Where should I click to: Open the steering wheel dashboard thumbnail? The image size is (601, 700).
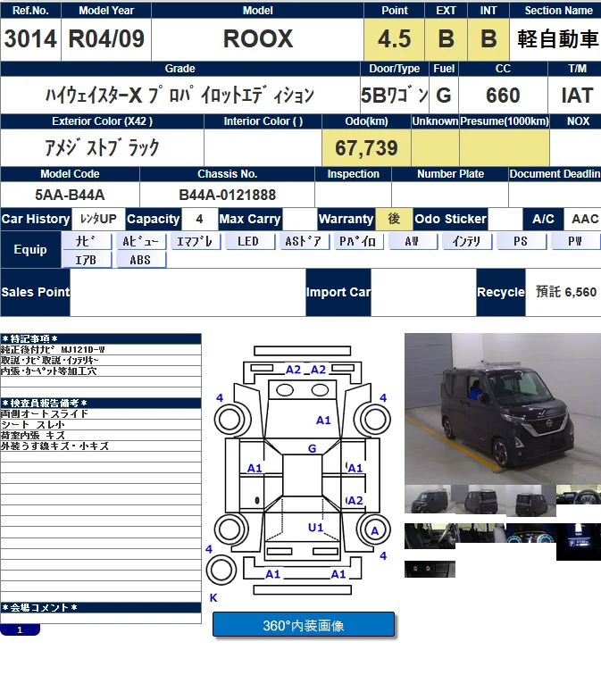tap(579, 500)
